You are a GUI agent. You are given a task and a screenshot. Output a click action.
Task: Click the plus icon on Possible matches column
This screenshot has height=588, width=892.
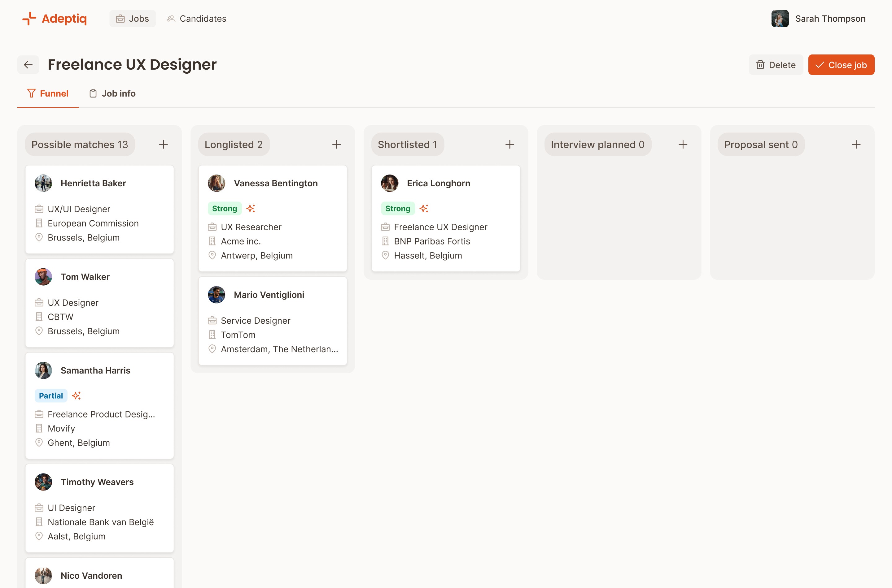tap(163, 144)
